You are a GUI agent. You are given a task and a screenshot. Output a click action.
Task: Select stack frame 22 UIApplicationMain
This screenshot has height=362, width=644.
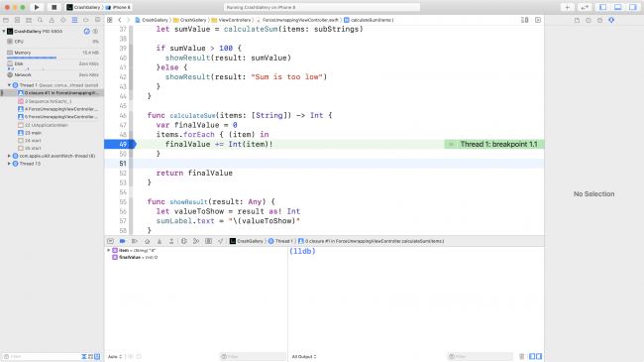click(52, 125)
